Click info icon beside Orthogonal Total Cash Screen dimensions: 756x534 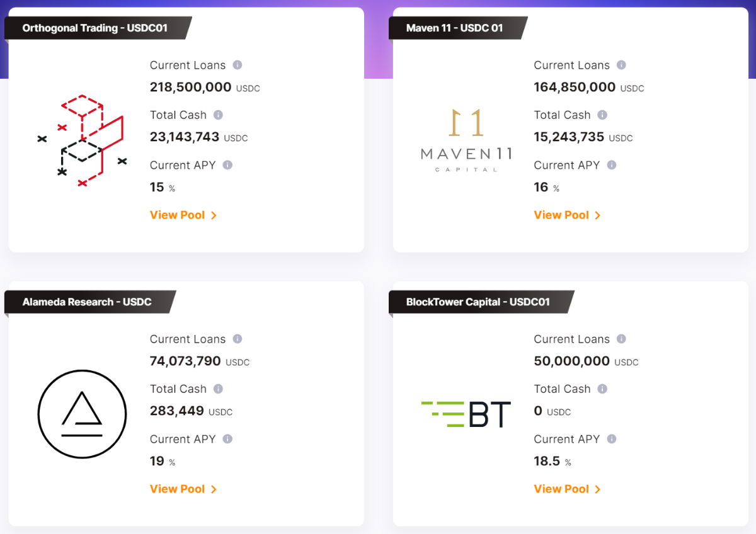pyautogui.click(x=218, y=115)
